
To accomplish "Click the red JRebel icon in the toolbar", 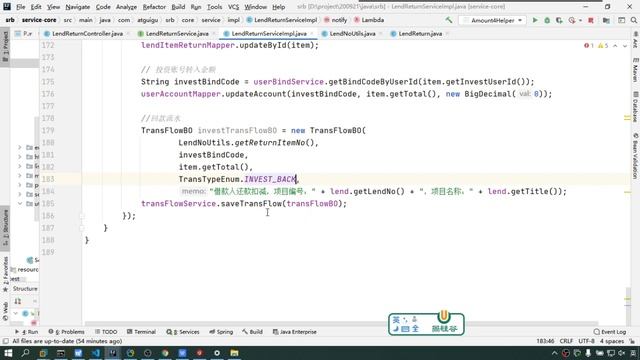I will click(591, 20).
